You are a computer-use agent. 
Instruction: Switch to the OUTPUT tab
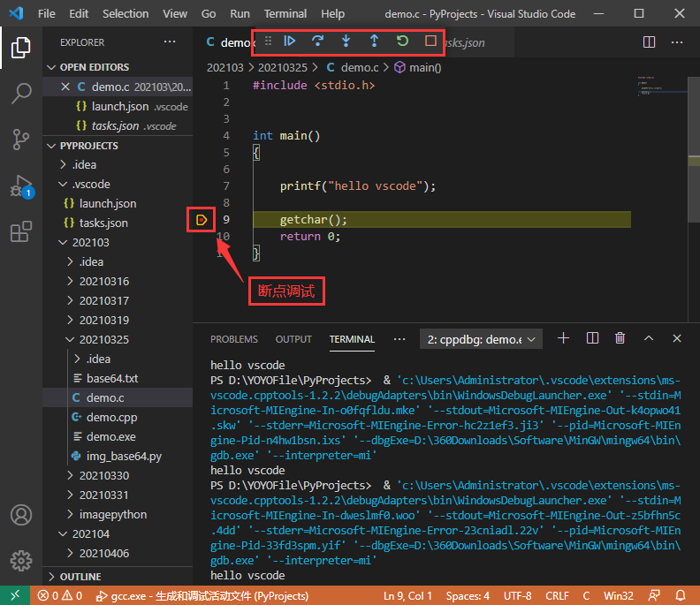tap(293, 339)
